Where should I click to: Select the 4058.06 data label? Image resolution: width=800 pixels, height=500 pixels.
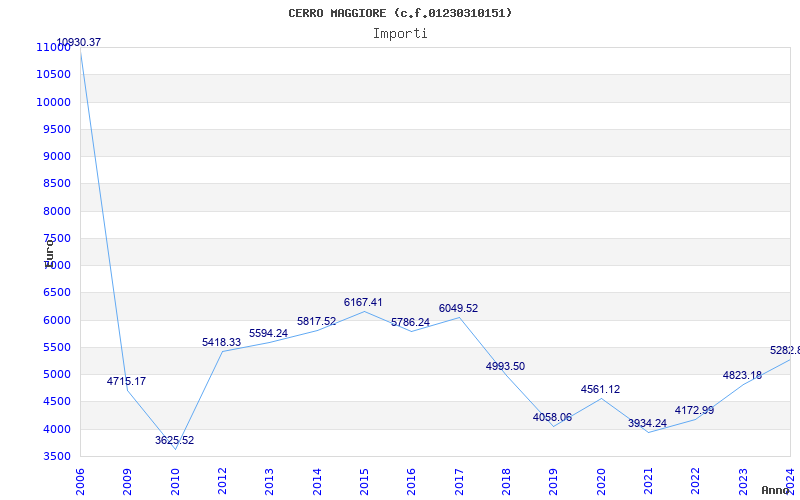click(552, 417)
